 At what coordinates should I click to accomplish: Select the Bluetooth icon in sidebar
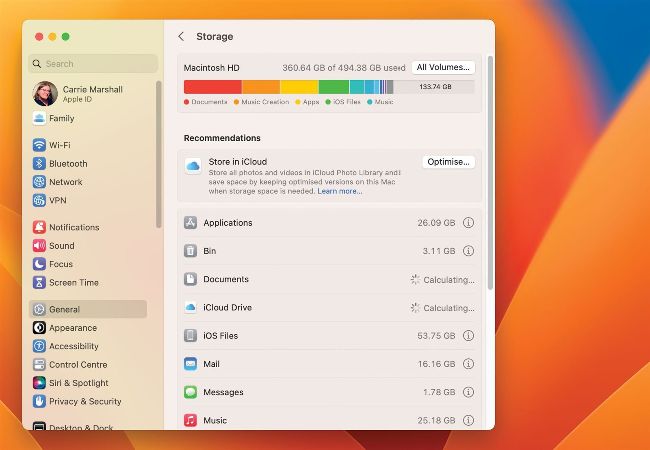coord(39,163)
